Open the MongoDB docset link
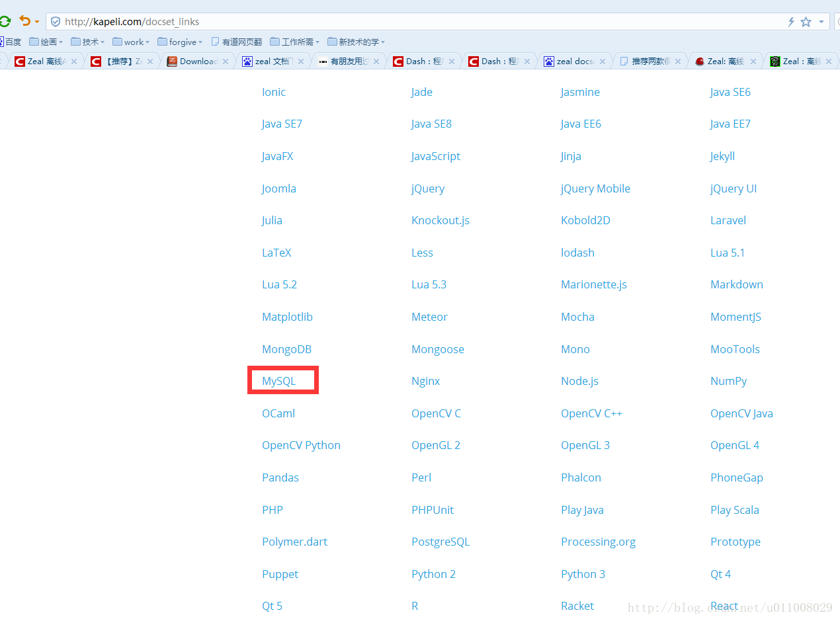 [286, 349]
